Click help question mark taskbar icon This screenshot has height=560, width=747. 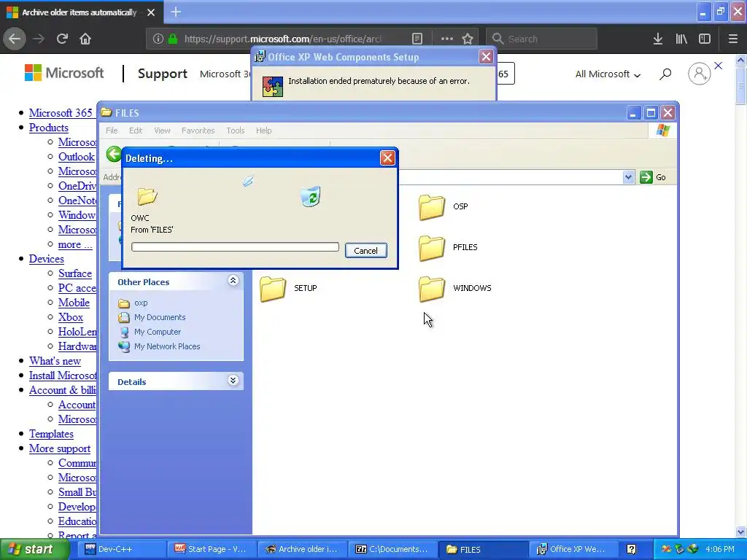pyautogui.click(x=631, y=550)
